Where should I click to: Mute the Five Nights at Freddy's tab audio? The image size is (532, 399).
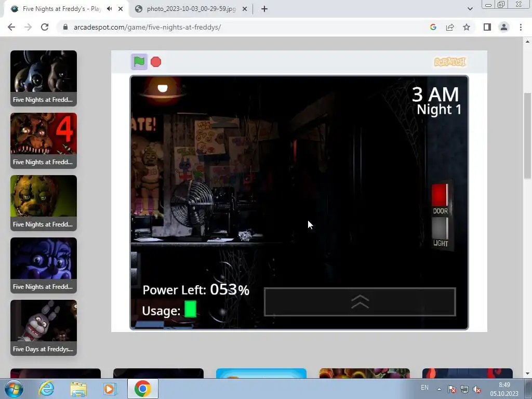[x=109, y=9]
